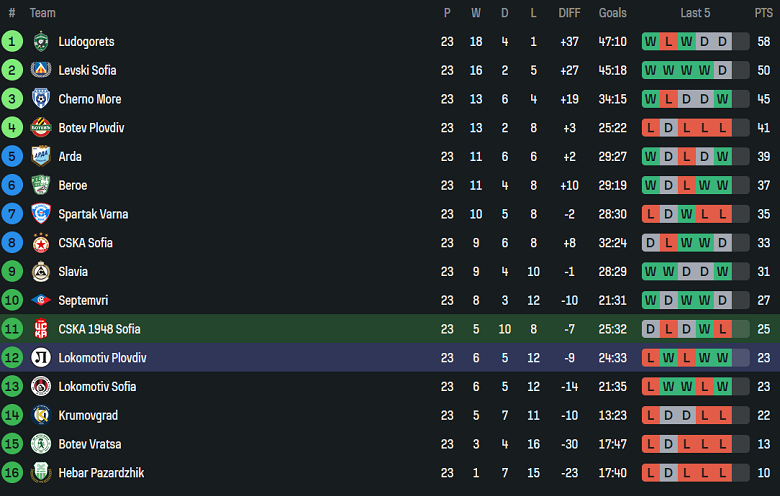Open the Krumovgrad team link

point(88,415)
